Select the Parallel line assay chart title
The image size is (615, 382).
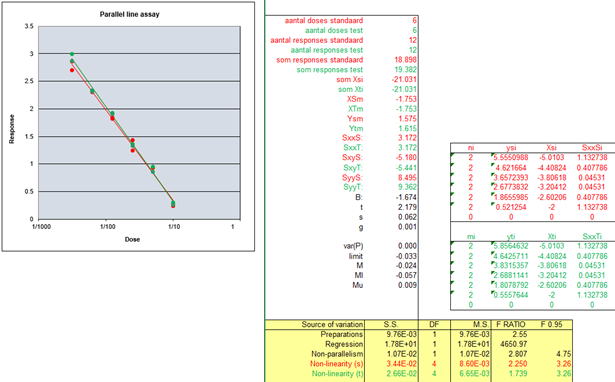pos(129,14)
